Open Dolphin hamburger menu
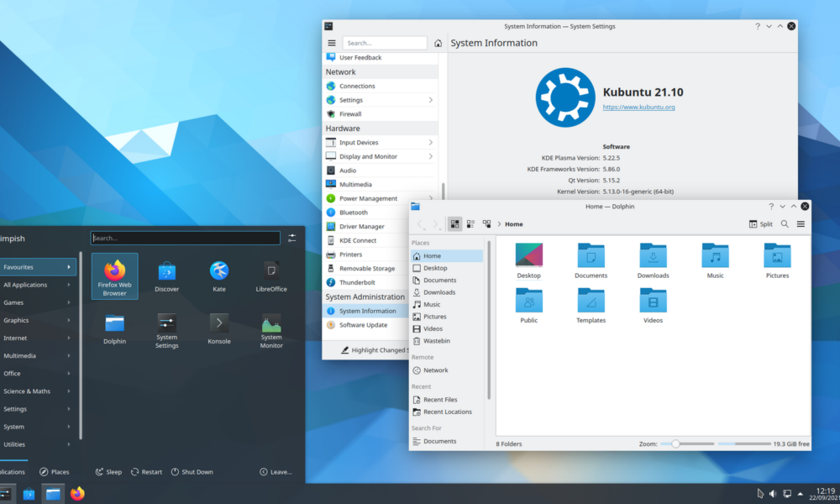 tap(801, 224)
